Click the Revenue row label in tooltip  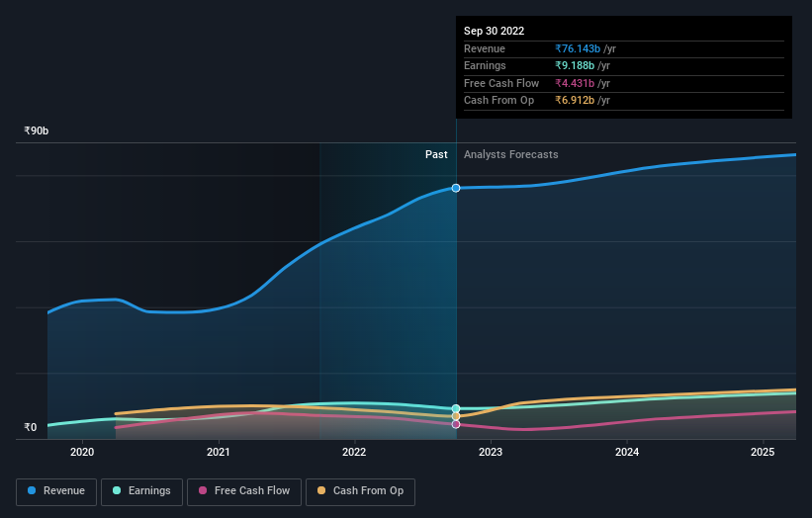[x=485, y=48]
